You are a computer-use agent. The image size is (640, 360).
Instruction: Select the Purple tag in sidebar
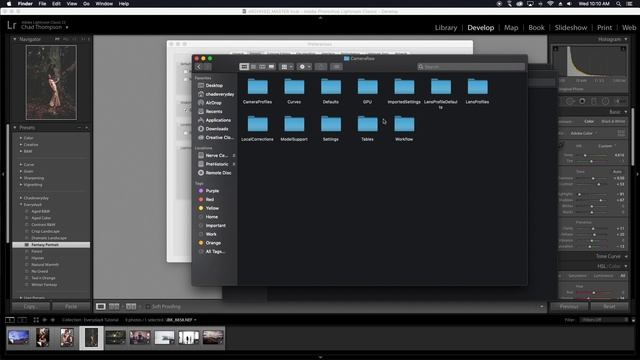(x=208, y=191)
